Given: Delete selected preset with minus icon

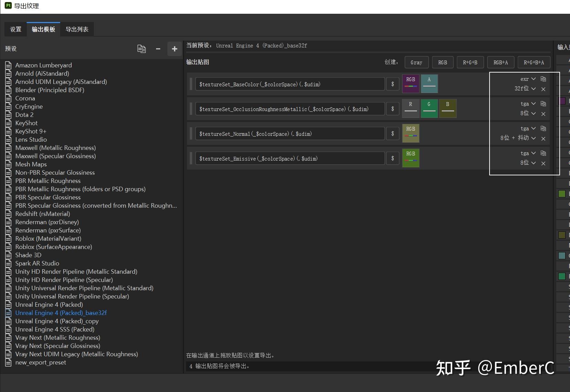Looking at the screenshot, I should [x=158, y=49].
